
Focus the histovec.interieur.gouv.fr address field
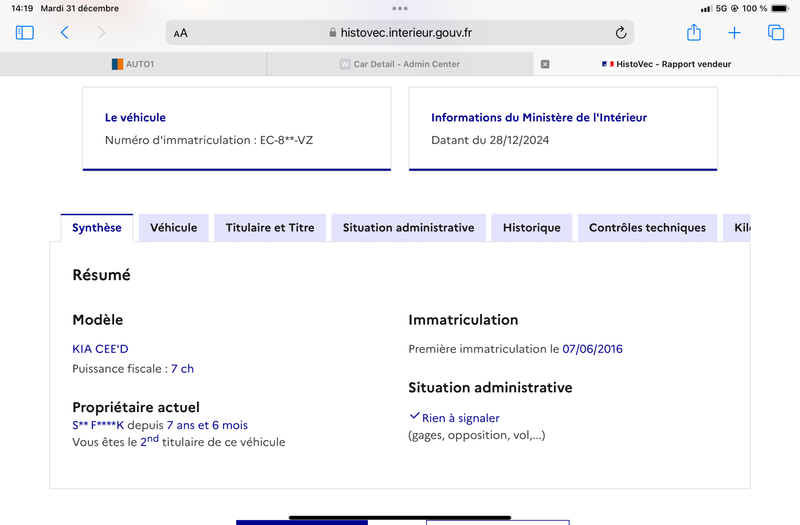(400, 33)
